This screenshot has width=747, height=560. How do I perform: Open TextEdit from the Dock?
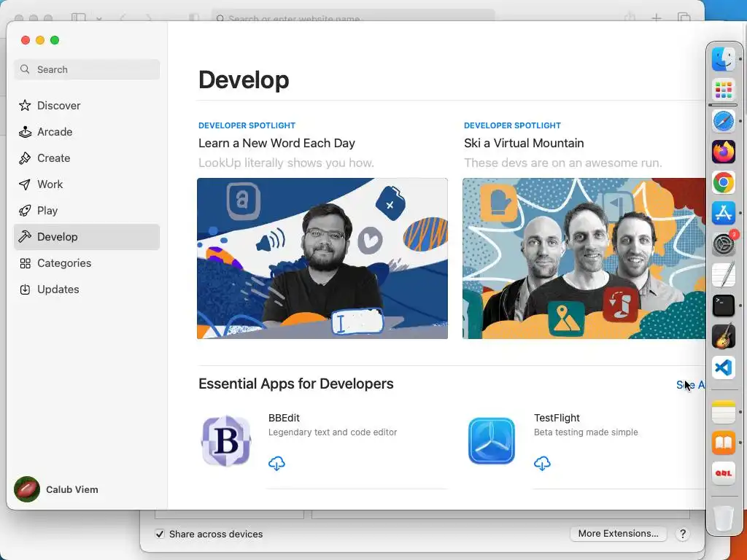[723, 275]
